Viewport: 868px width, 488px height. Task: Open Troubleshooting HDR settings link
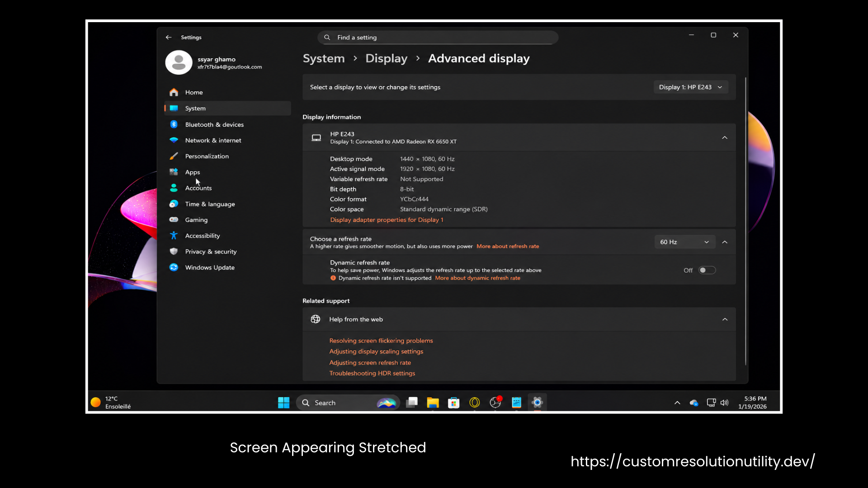click(x=372, y=373)
